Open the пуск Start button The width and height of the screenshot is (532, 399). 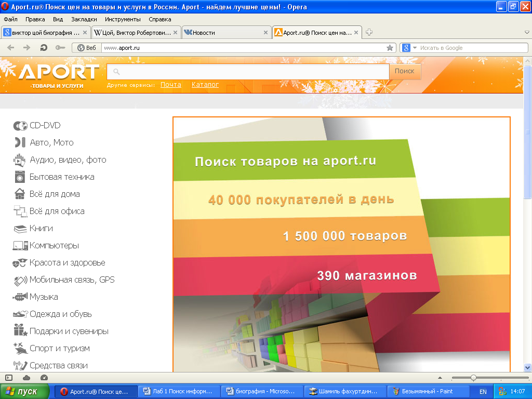24,392
